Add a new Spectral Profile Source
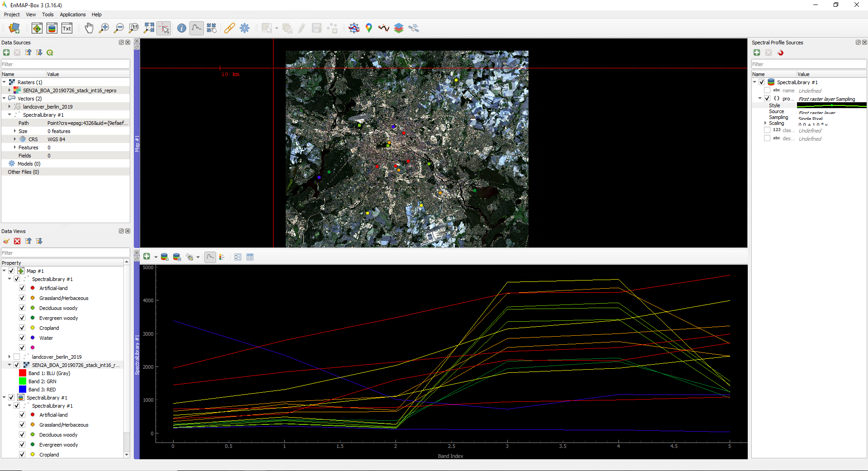 click(757, 52)
